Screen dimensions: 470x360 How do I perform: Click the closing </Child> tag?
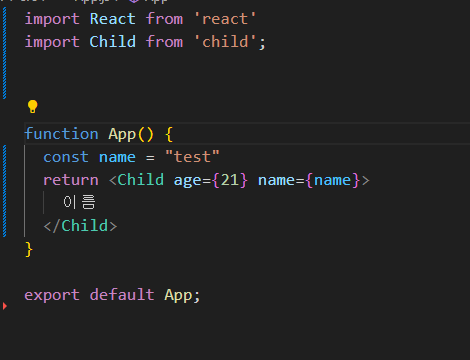(x=80, y=226)
